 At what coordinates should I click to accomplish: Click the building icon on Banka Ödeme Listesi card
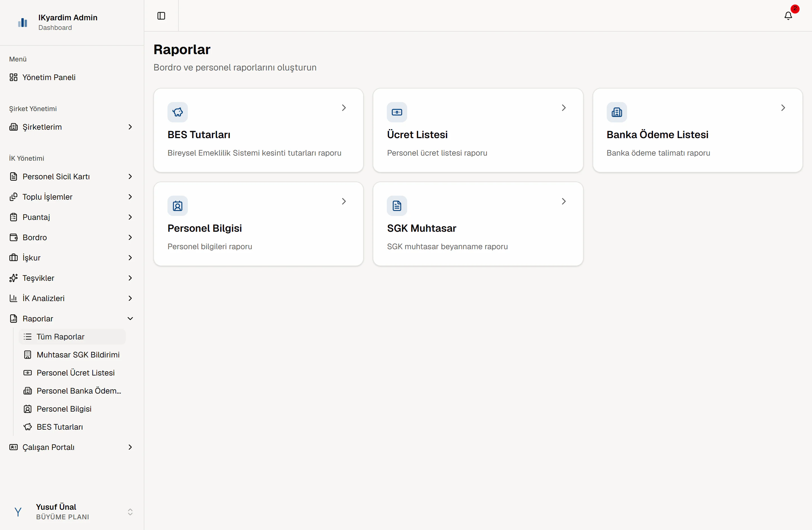pos(617,112)
